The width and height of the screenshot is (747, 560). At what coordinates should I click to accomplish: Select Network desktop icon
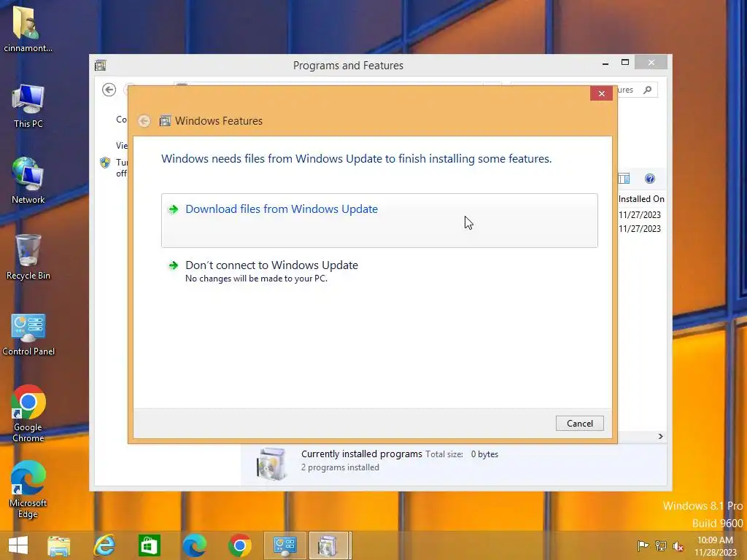28,181
